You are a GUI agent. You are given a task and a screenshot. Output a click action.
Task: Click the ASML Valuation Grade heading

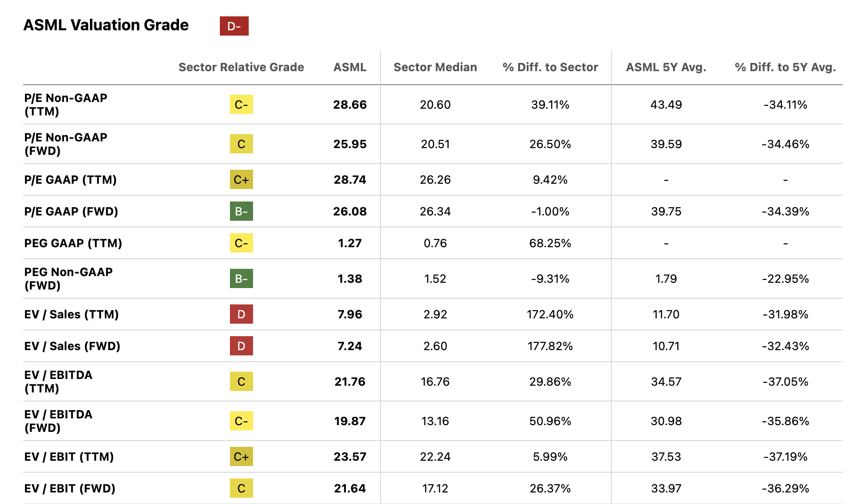[x=106, y=25]
